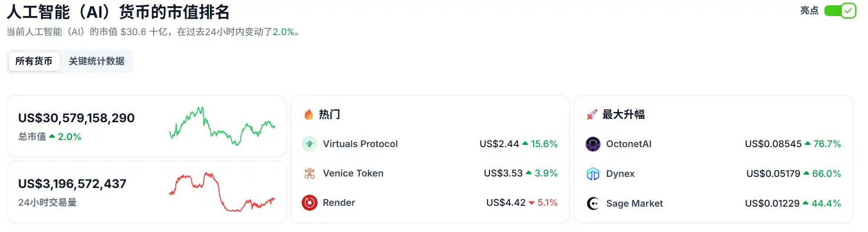868x232 pixels.
Task: Click the rocket icon beside 最大升幅
Action: (x=592, y=115)
